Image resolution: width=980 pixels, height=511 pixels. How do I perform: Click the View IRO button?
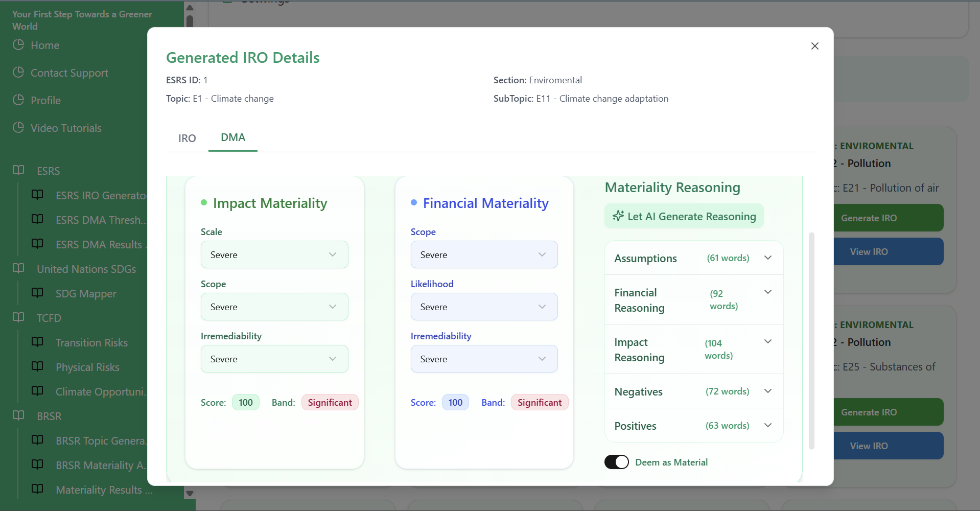pyautogui.click(x=888, y=251)
